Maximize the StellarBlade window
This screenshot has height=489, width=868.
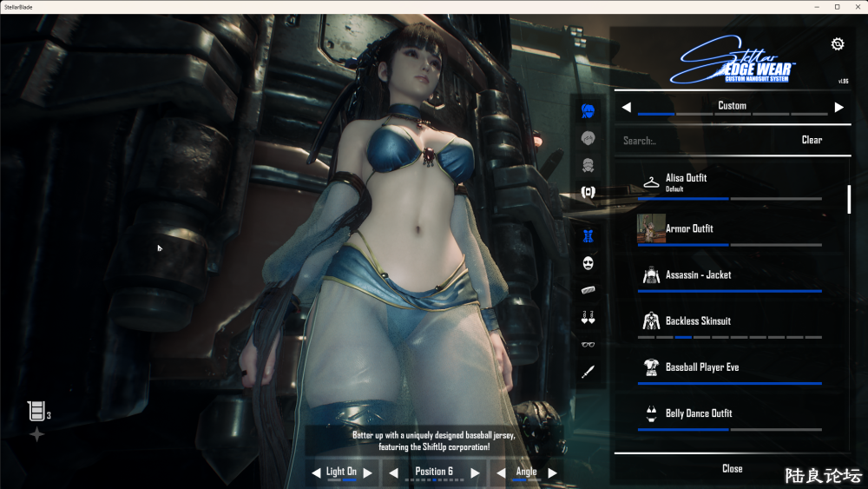(837, 7)
